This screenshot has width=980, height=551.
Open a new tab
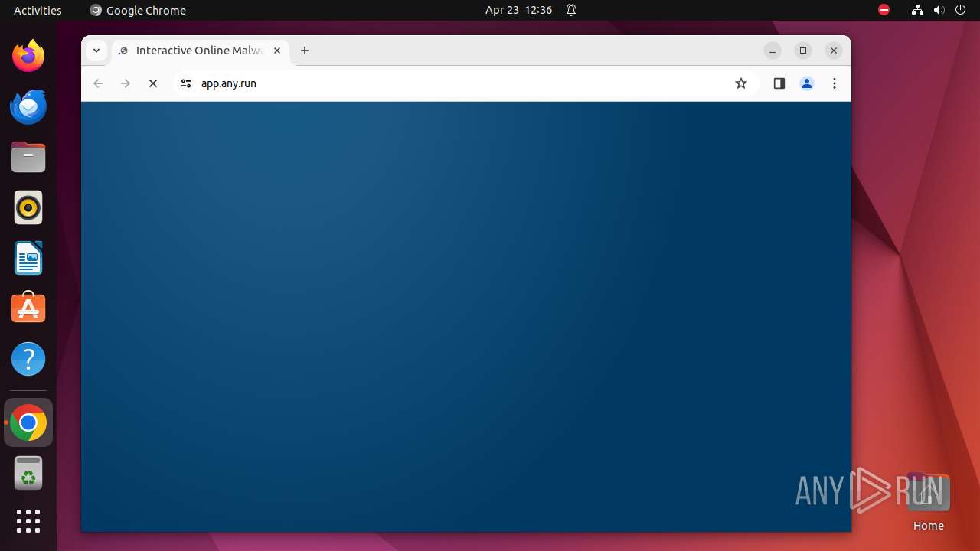click(305, 51)
